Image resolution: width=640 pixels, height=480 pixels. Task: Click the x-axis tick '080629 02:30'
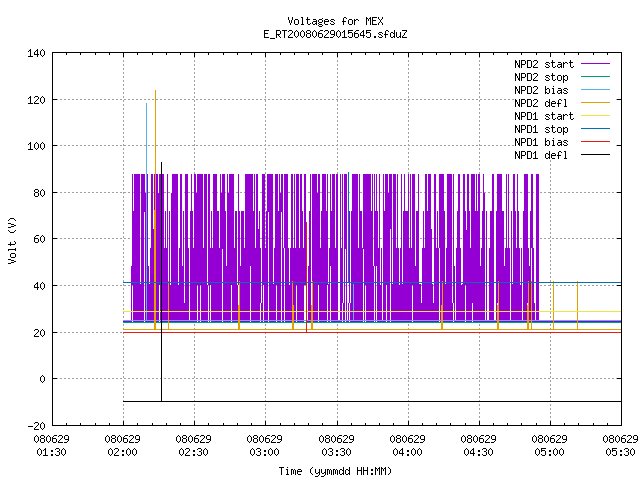click(193, 446)
